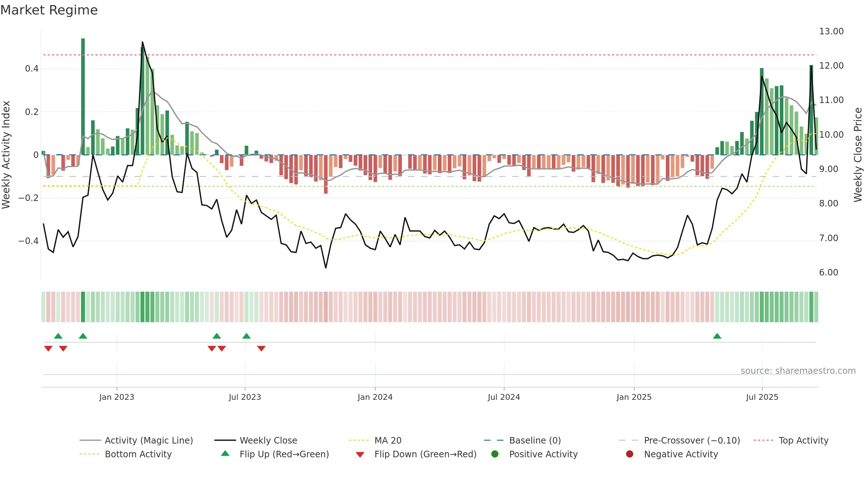
Task: Click the flip-up marker at Jul 2023
Action: point(247,336)
